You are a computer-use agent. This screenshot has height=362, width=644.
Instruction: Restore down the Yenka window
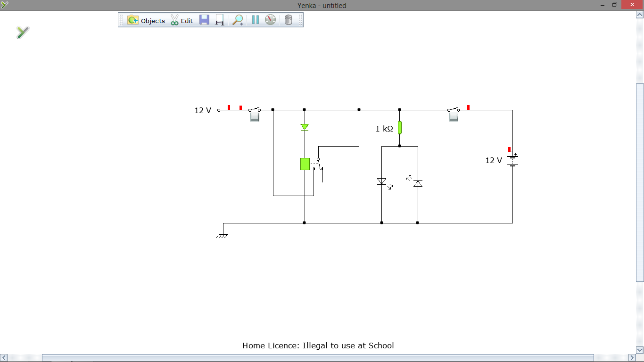tap(615, 5)
